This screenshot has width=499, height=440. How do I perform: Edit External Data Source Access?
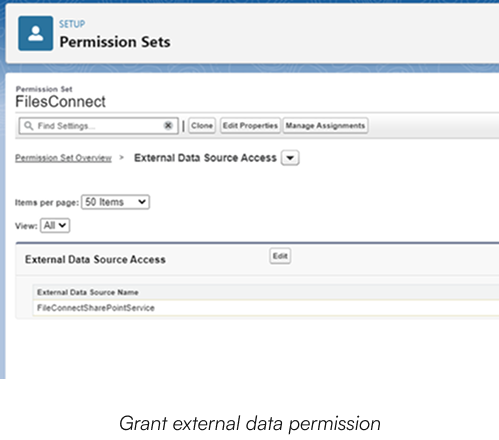point(280,256)
